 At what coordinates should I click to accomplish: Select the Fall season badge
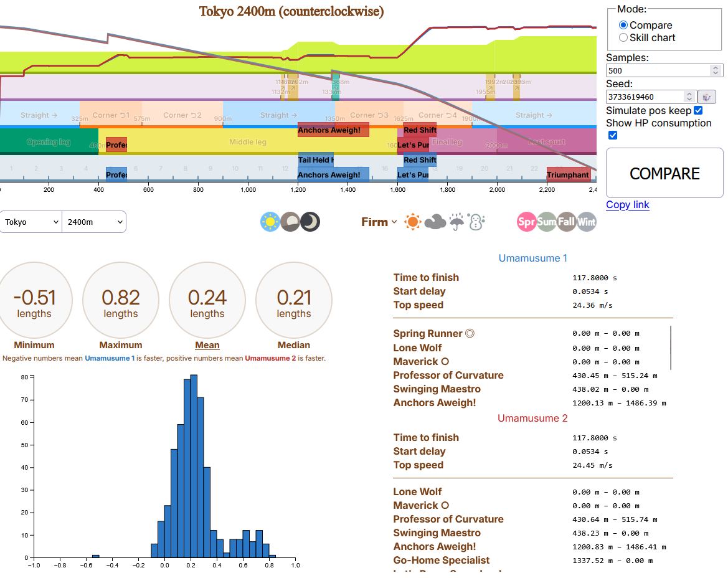coord(567,222)
